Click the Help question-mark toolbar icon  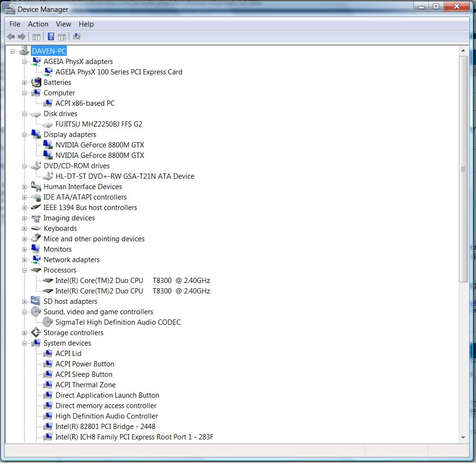51,36
